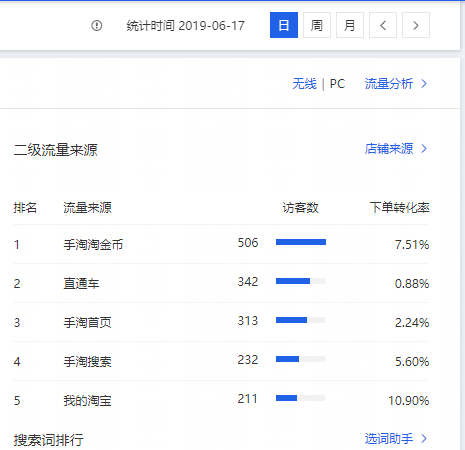Click the visitor bar for 手淘淘金币
The width and height of the screenshot is (465, 450).
click(301, 242)
